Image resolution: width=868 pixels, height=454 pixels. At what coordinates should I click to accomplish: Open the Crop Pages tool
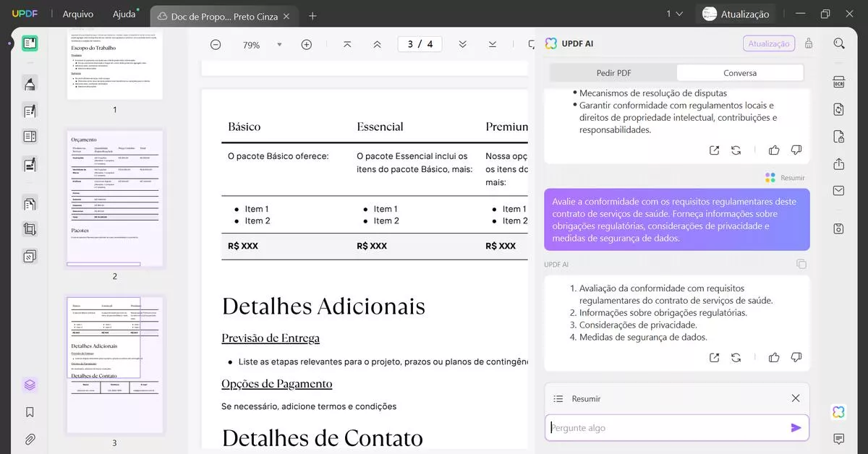30,230
